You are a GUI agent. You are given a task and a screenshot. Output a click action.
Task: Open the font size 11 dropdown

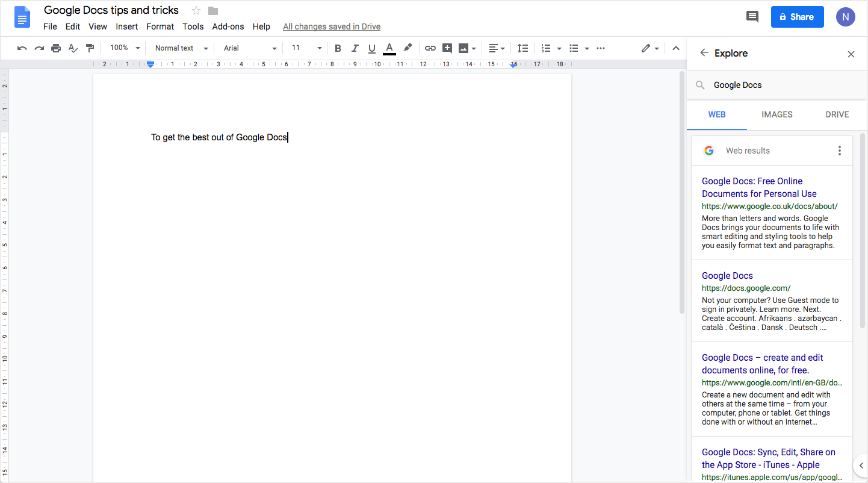pos(306,48)
